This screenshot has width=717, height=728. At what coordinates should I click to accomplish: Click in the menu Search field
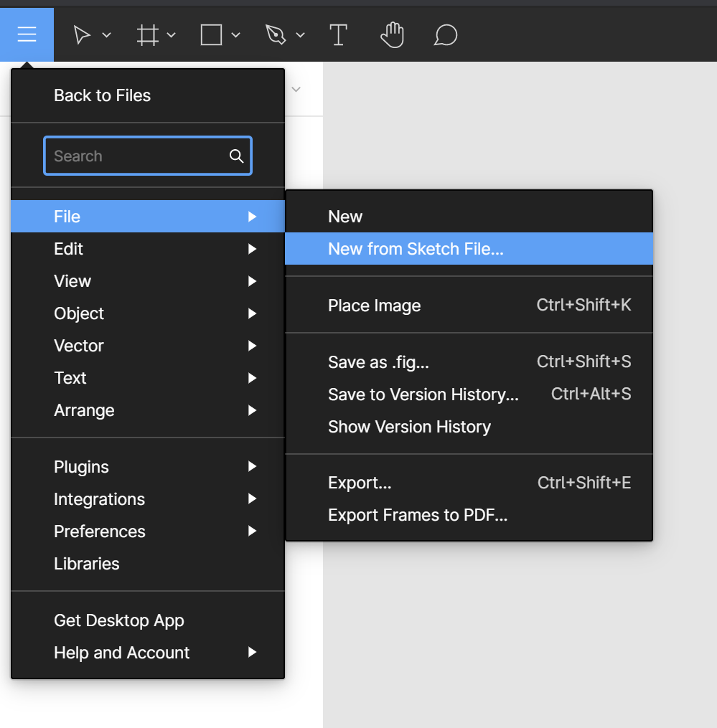[x=148, y=156]
